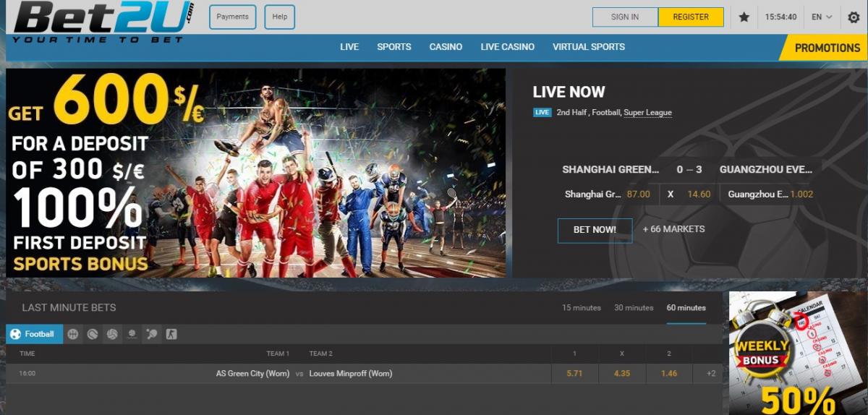
Task: Click the 15:54:40 clock display
Action: pyautogui.click(x=780, y=17)
